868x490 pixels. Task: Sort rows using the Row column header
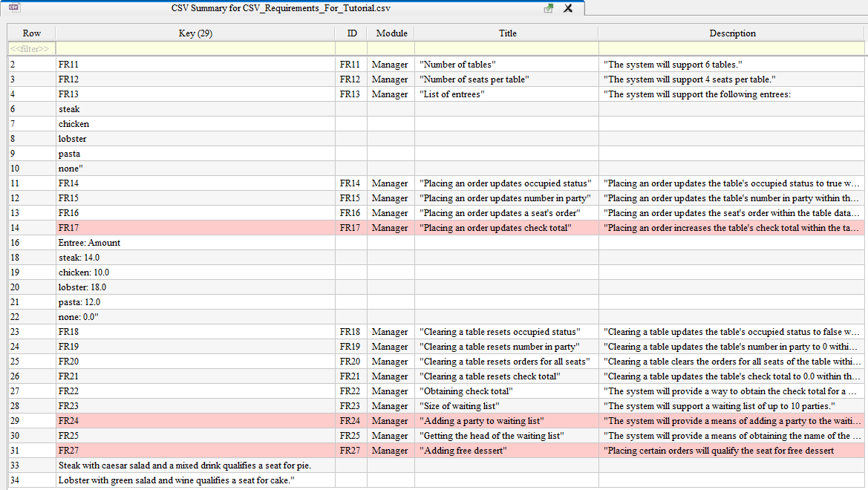click(x=31, y=33)
